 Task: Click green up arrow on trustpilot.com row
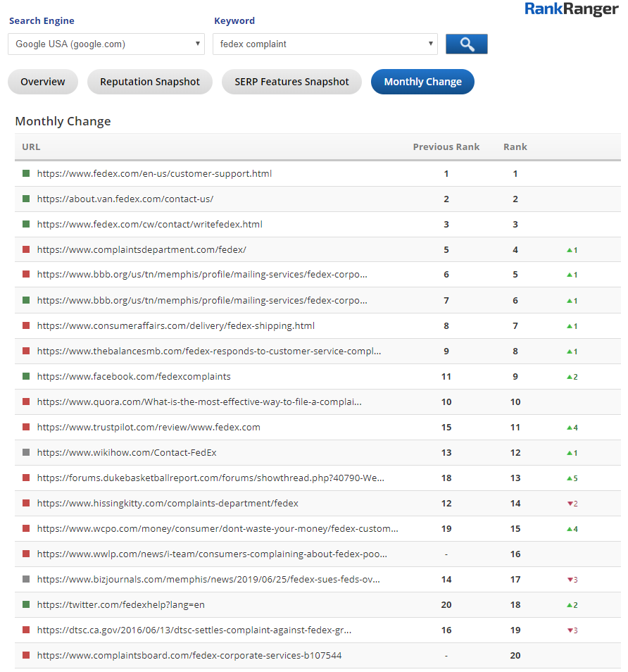point(569,428)
